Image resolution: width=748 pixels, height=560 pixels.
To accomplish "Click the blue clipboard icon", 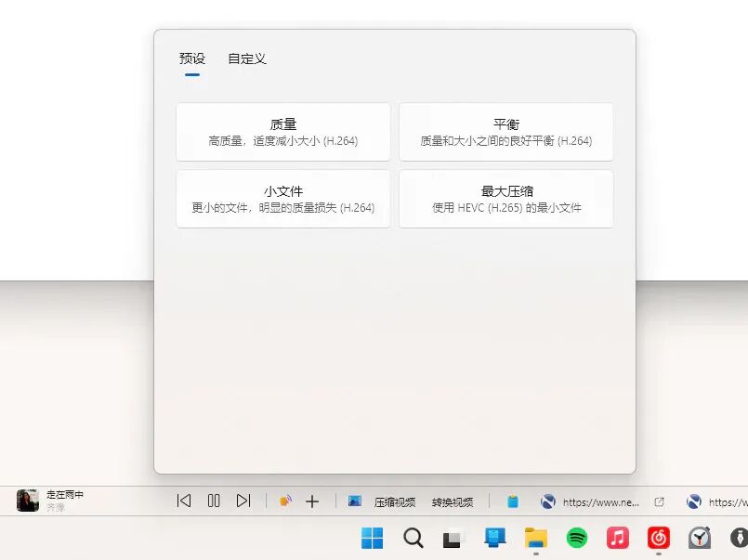I will [513, 501].
